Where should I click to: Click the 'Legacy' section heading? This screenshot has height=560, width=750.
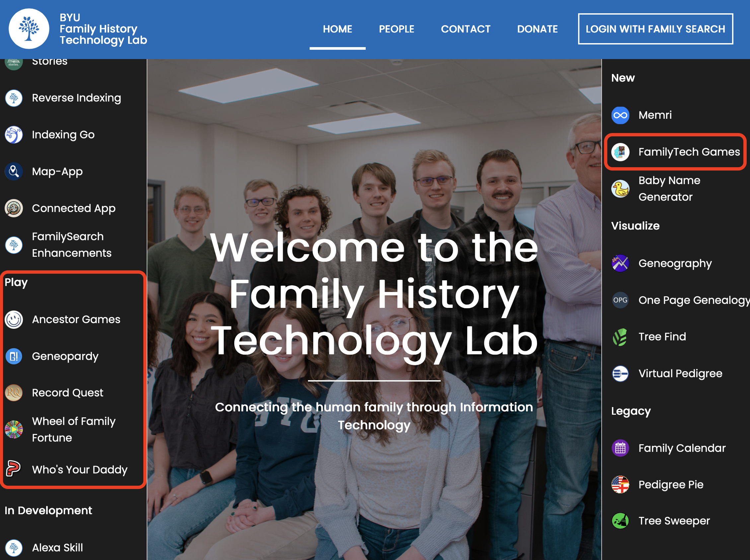(631, 411)
